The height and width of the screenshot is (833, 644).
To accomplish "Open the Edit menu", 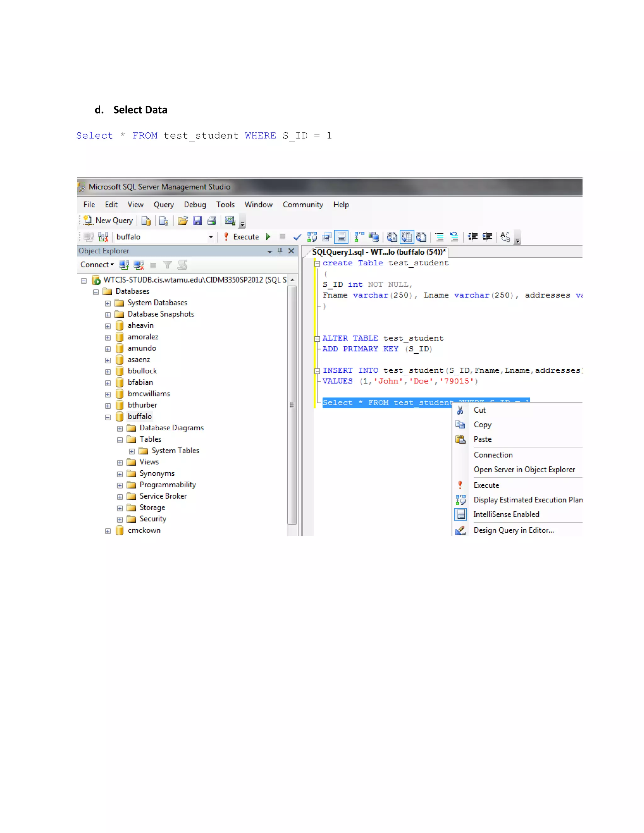I will click(x=111, y=204).
